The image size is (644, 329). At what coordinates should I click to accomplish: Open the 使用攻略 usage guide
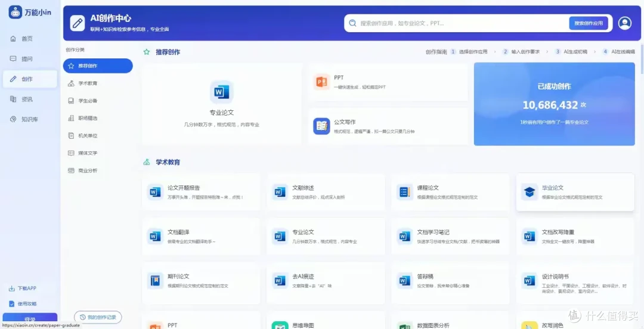(x=23, y=303)
